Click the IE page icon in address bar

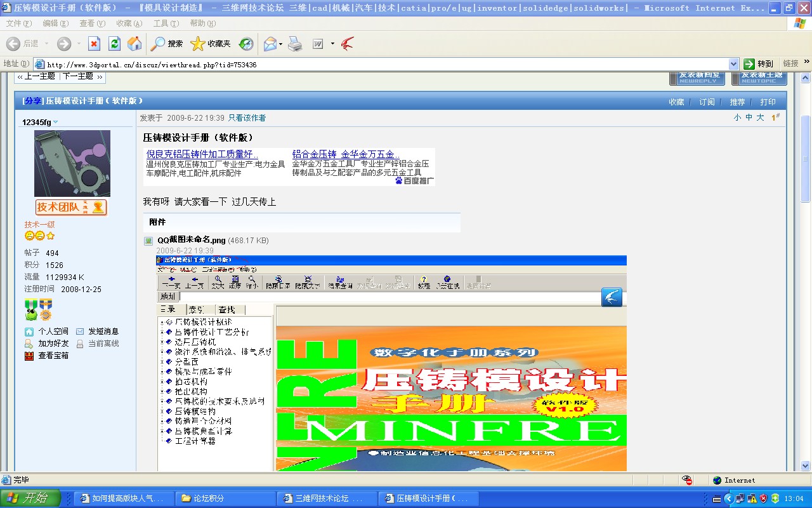click(39, 64)
